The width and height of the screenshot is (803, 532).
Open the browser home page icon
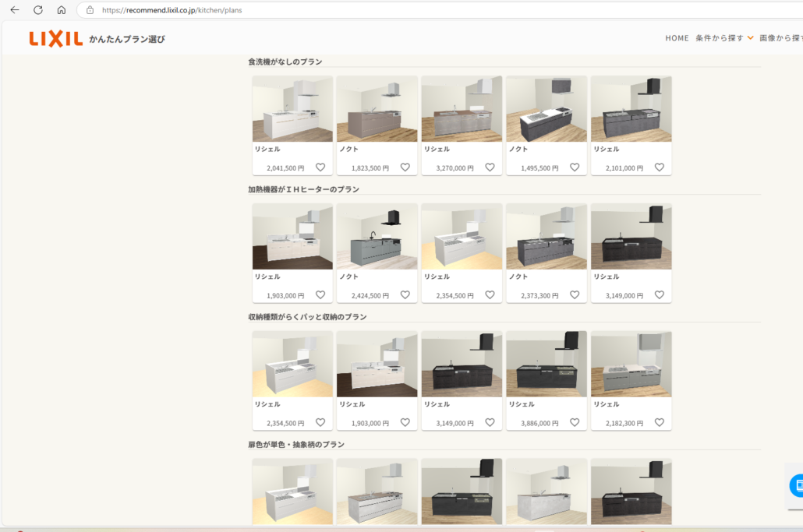point(61,9)
